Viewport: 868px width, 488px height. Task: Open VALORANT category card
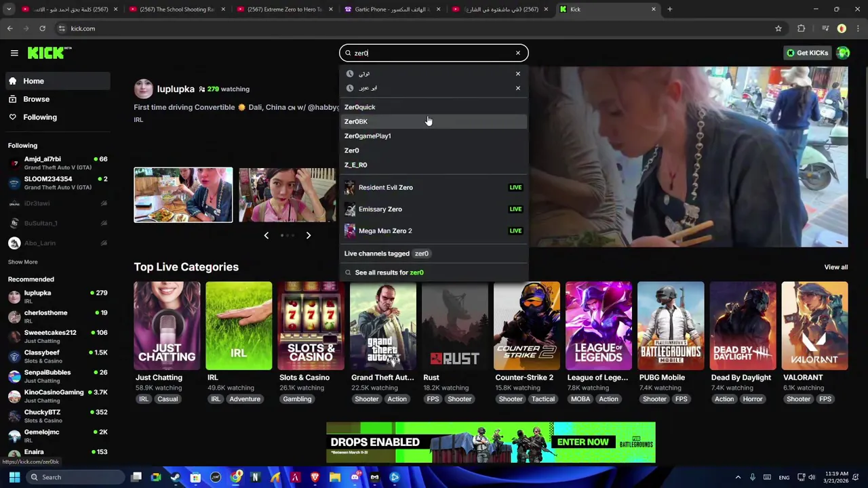pyautogui.click(x=814, y=326)
